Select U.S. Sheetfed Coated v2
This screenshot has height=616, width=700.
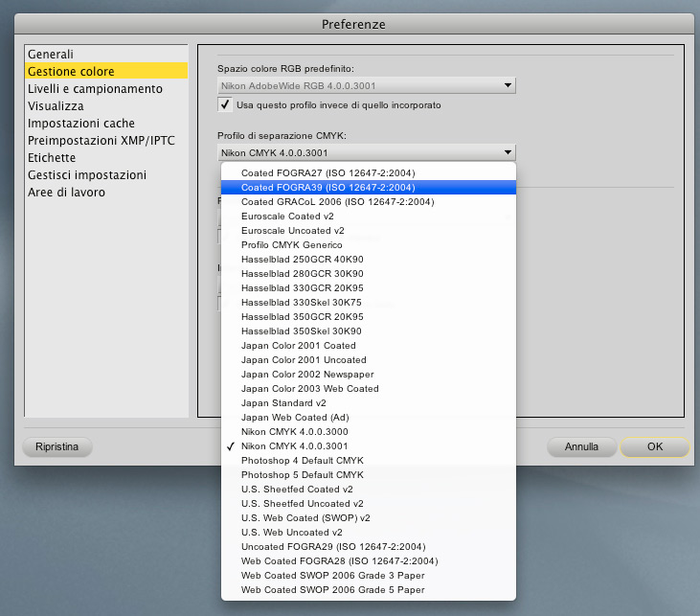click(x=369, y=490)
